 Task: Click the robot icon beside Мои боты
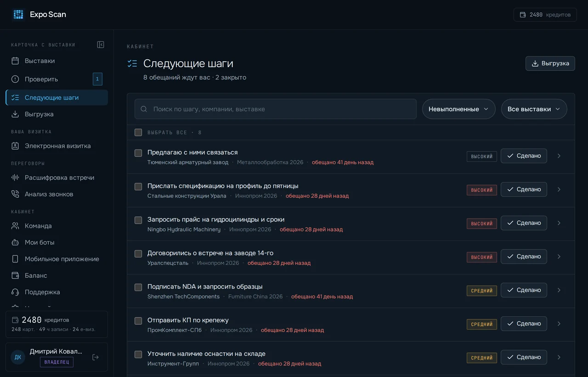tap(15, 242)
